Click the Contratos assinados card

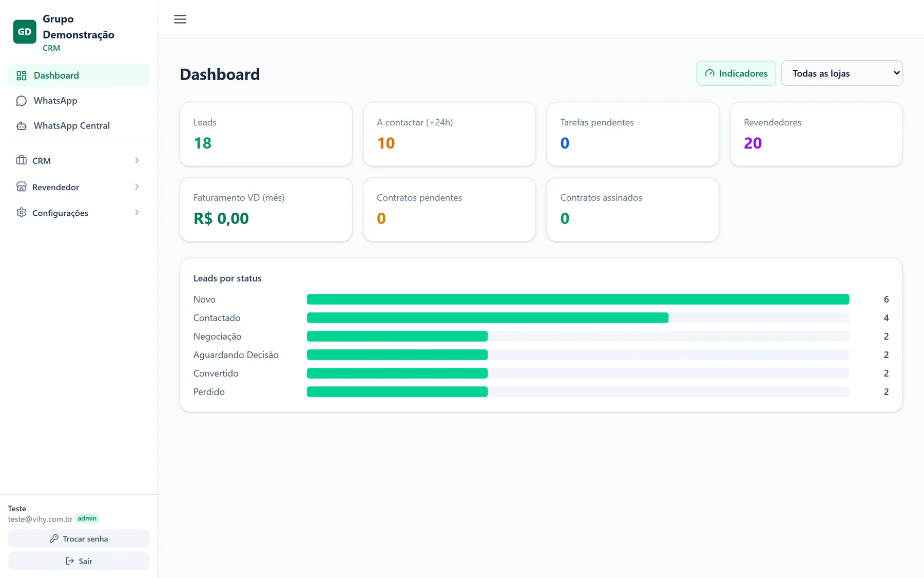(x=633, y=210)
